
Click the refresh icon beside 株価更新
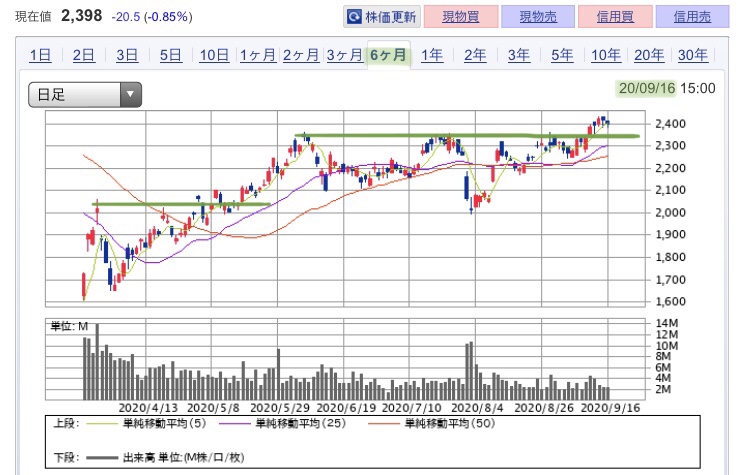coord(354,17)
